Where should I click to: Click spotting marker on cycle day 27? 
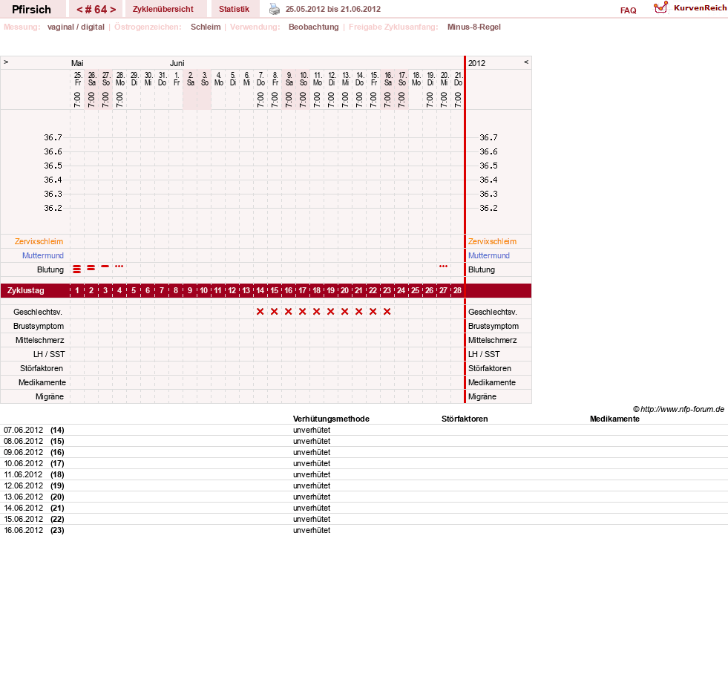pos(443,266)
